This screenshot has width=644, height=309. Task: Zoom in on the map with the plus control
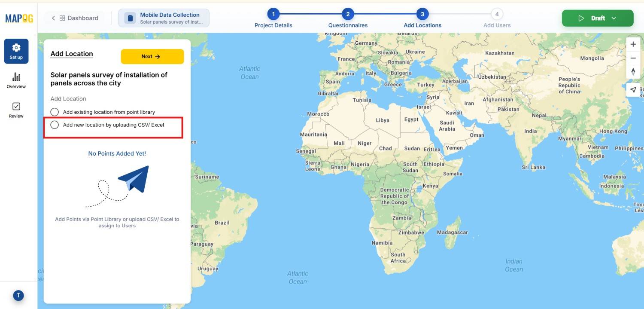click(x=633, y=44)
